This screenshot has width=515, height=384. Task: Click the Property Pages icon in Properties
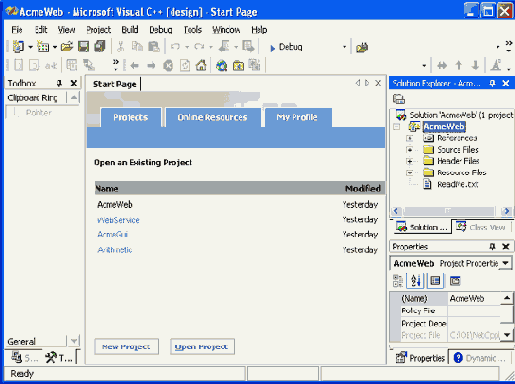[455, 281]
